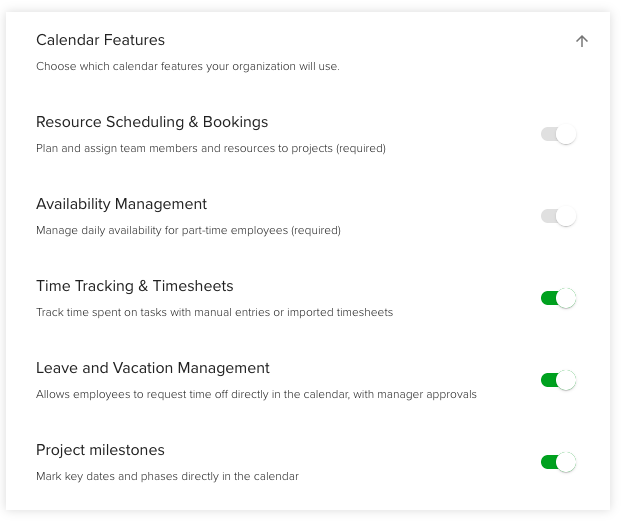Turn off Leave and Vacation Management
Viewport: 625px width, 522px height.
click(x=558, y=380)
